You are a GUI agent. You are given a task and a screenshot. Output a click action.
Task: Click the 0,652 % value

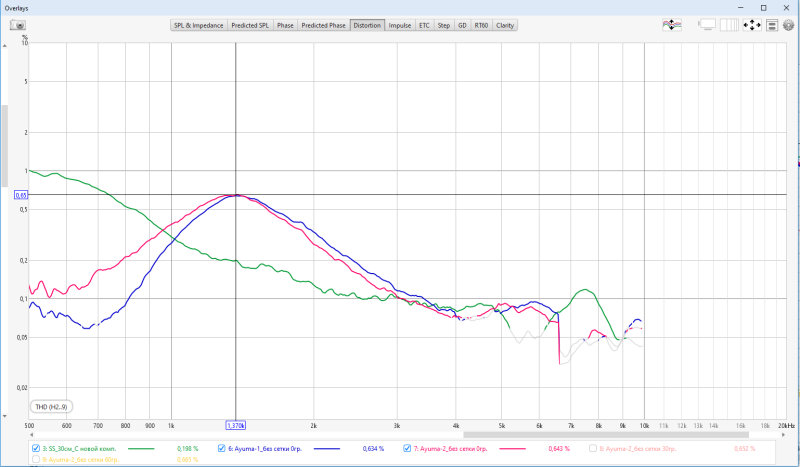745,449
